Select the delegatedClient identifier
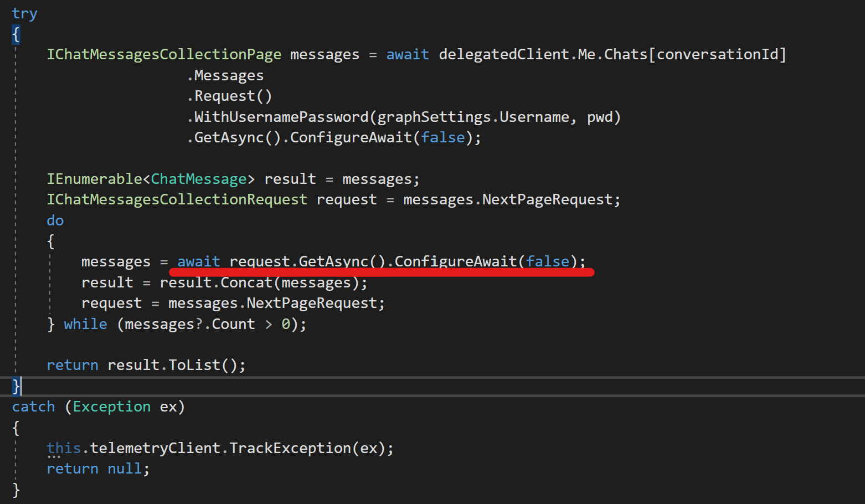This screenshot has width=865, height=504. tap(504, 54)
